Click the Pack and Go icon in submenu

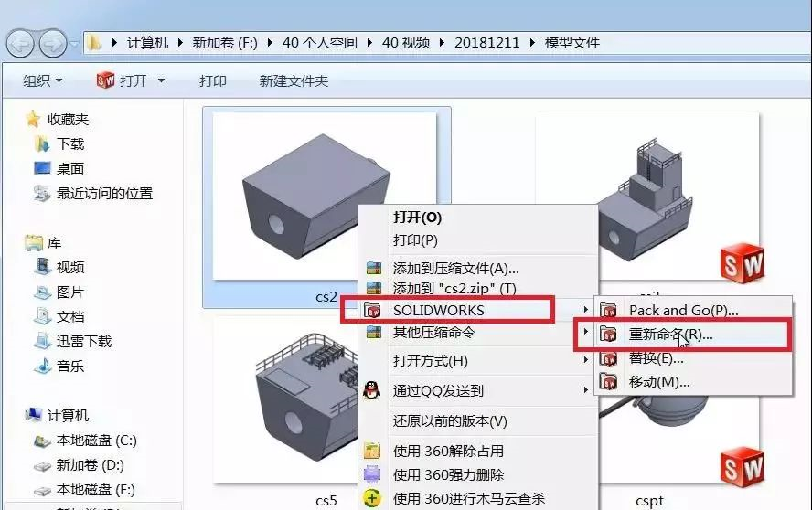(x=610, y=311)
